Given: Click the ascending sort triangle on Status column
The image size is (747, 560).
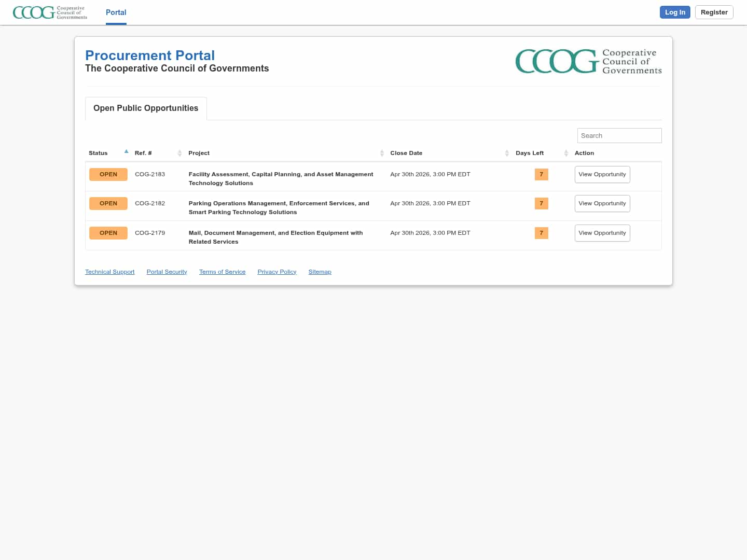Looking at the screenshot, I should click(x=126, y=151).
